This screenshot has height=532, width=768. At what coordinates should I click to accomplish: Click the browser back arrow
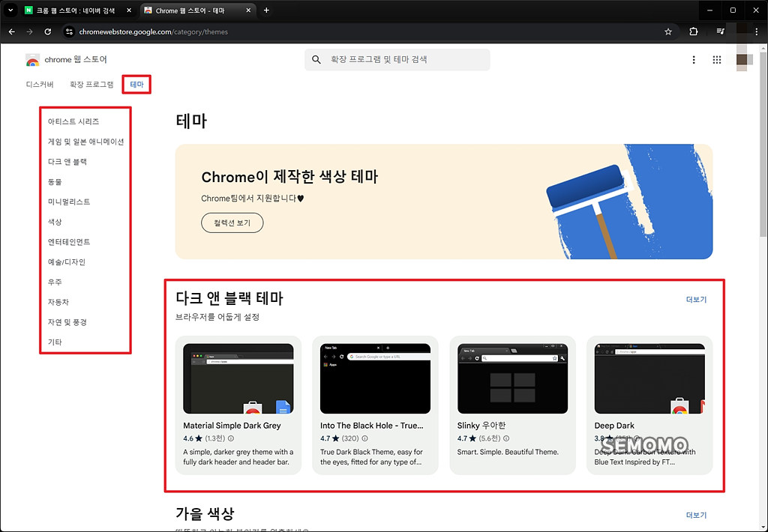tap(12, 31)
